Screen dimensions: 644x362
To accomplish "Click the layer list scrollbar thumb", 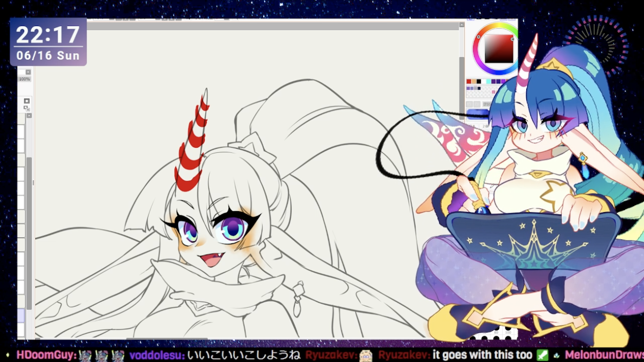I will point(29,233).
